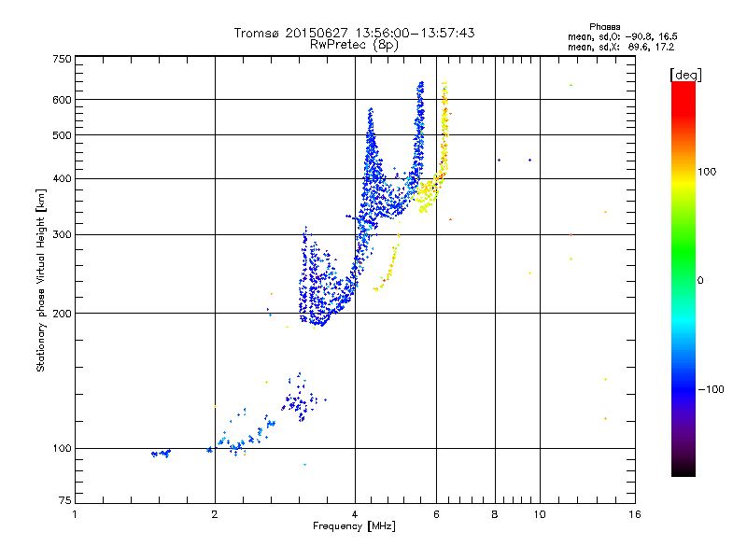Click the 'RwPretec (8p)' subtitle
Image resolution: width=747 pixels, height=560 pixels.
(354, 45)
